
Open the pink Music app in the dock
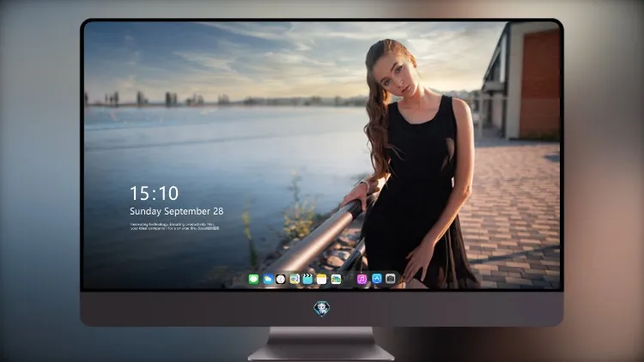tap(361, 279)
